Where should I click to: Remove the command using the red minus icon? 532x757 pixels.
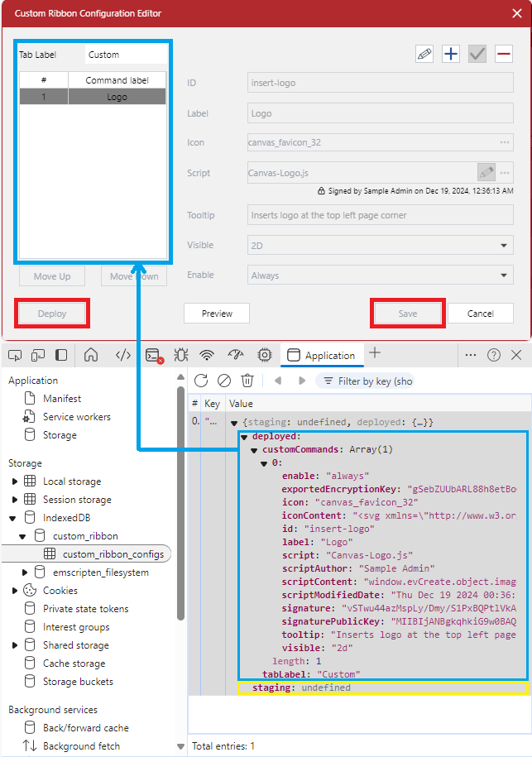click(503, 55)
